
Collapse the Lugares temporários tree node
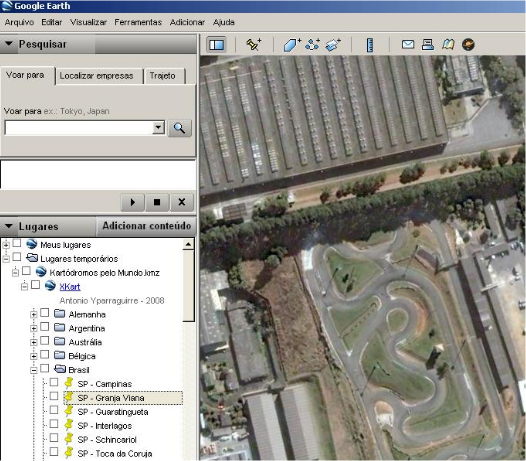(6, 259)
